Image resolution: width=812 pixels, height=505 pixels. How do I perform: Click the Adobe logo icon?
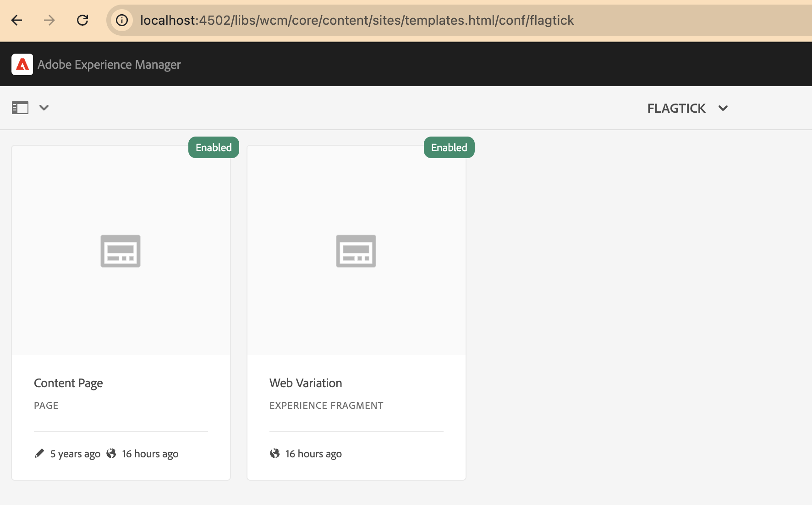pos(22,65)
